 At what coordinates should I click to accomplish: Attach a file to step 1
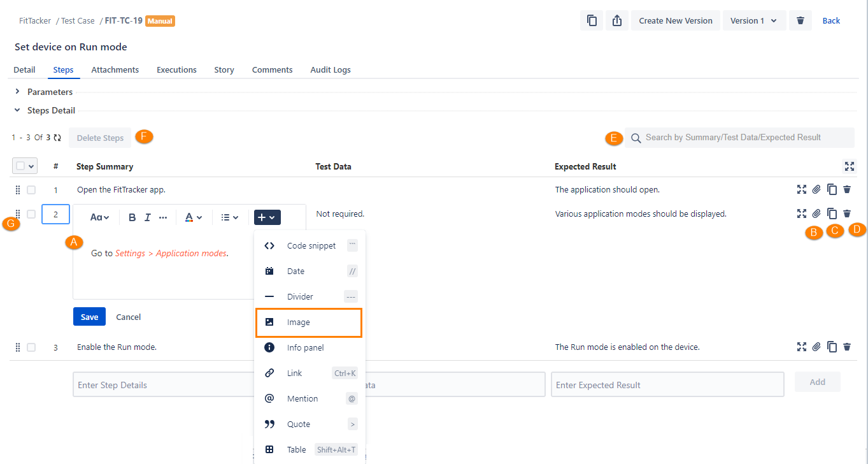pos(816,189)
